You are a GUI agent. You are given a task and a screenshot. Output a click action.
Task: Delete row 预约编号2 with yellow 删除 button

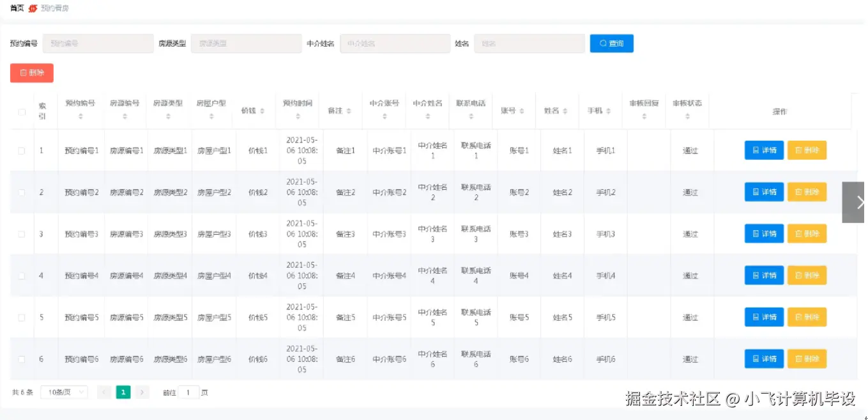click(807, 192)
